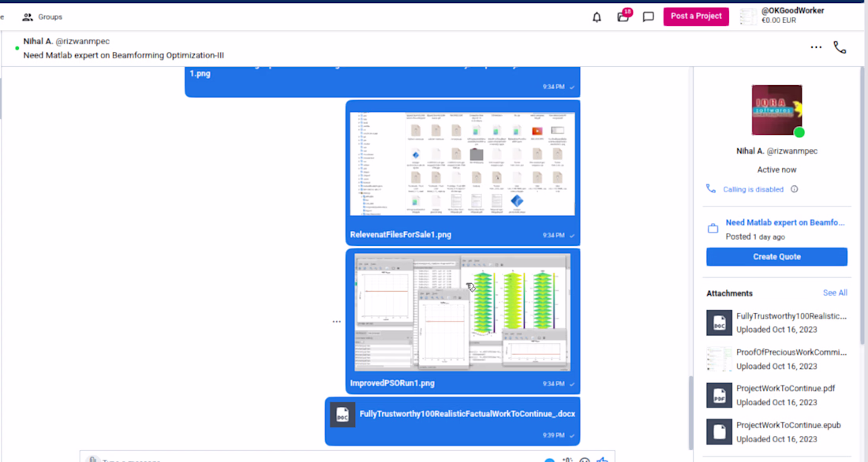
Task: Open the notifications bell
Action: (x=597, y=17)
